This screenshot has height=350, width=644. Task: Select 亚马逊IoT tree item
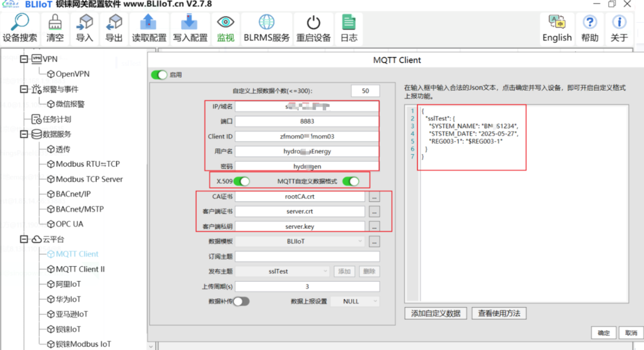(x=68, y=314)
